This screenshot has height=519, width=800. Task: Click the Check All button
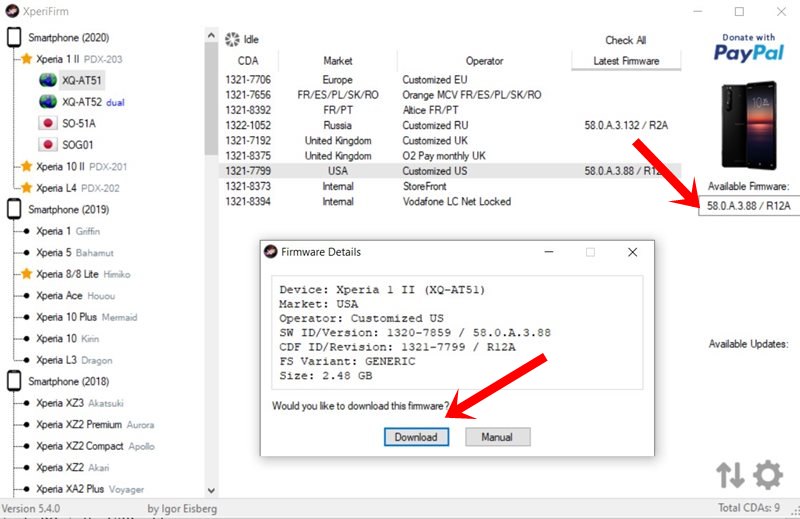(x=626, y=40)
